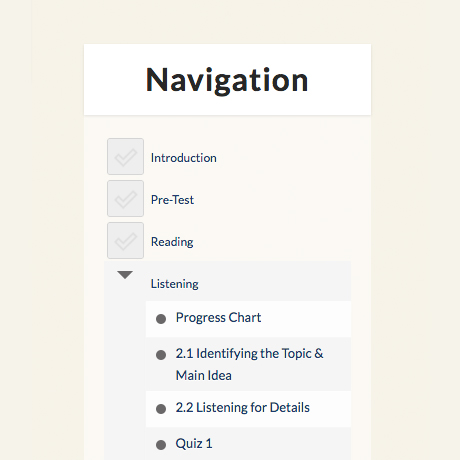
Task: Collapse the Listening section triangle arrow
Action: pos(125,275)
